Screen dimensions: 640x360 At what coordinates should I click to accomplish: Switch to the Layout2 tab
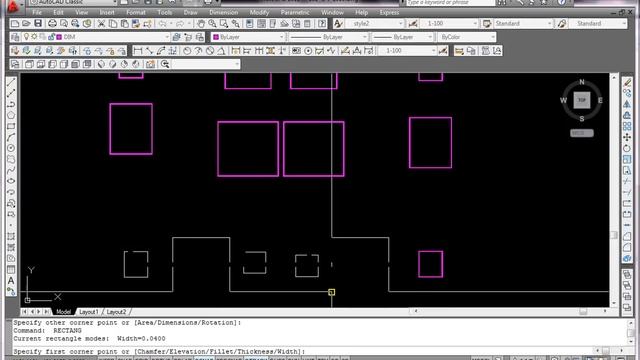[116, 312]
